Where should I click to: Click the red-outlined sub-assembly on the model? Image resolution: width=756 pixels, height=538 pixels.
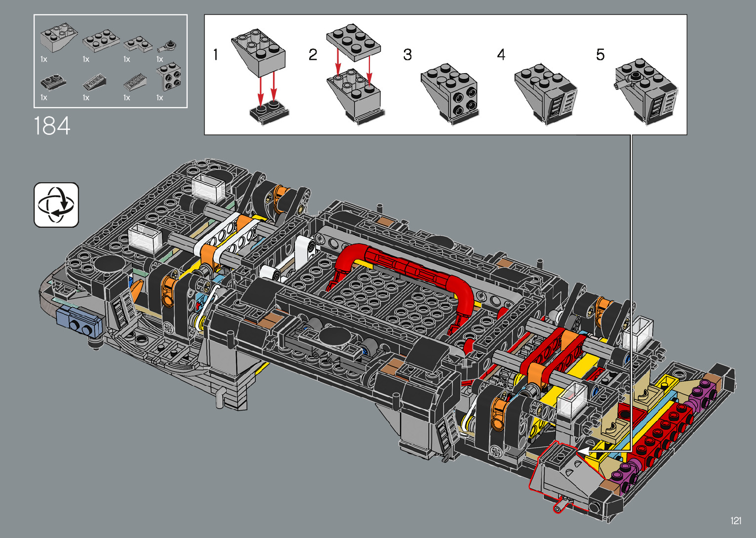point(568,474)
